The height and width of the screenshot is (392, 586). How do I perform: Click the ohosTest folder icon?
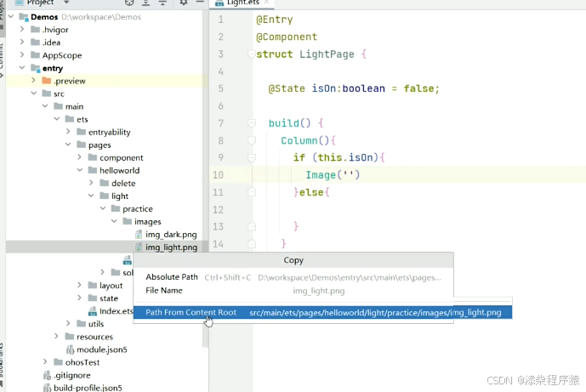(59, 361)
